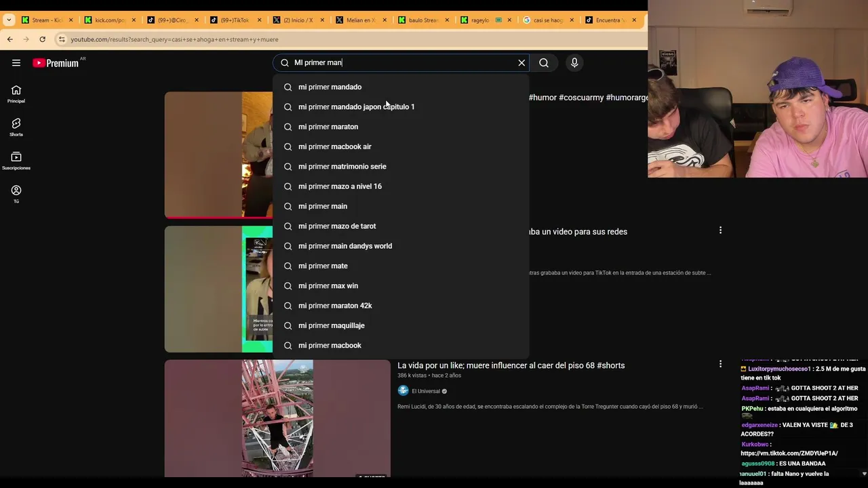Click El Universal channel avatar
Viewport: 868px width, 488px height.
coord(403,390)
